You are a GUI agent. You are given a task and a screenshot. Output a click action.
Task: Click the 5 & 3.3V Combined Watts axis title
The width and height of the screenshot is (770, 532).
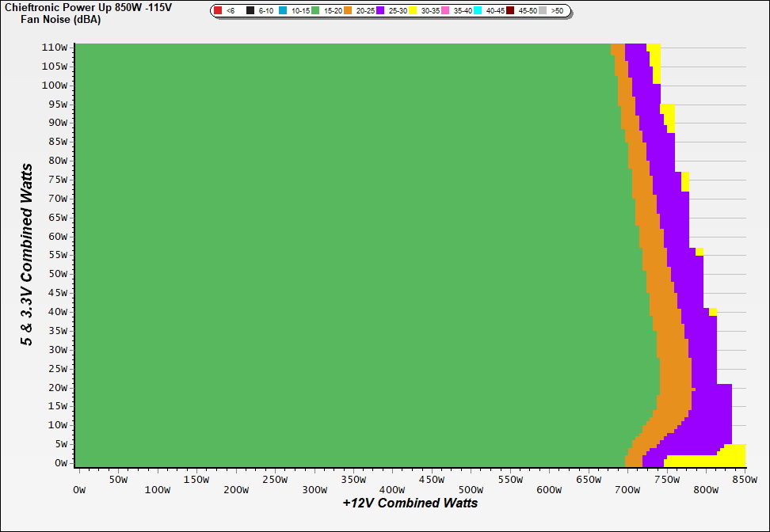pos(27,255)
